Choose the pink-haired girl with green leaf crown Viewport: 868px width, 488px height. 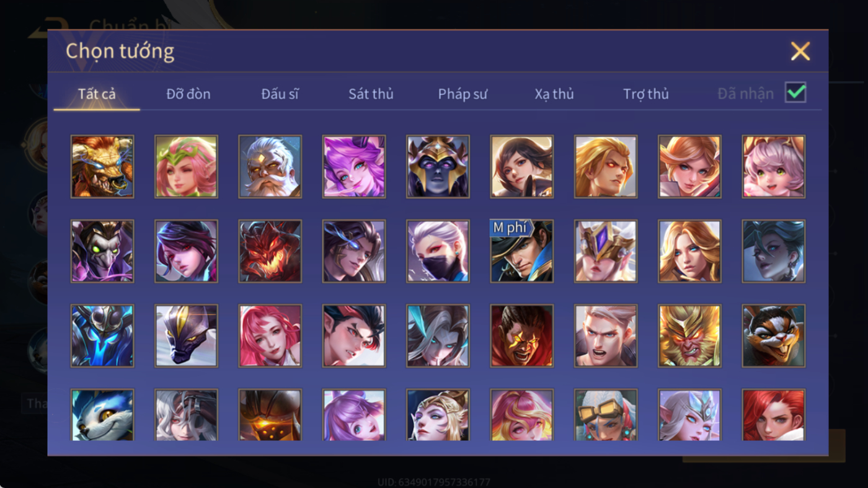coord(186,167)
